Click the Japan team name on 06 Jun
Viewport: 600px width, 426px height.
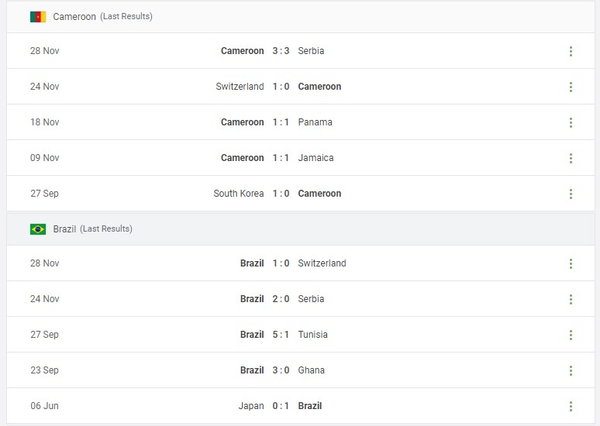(x=251, y=406)
